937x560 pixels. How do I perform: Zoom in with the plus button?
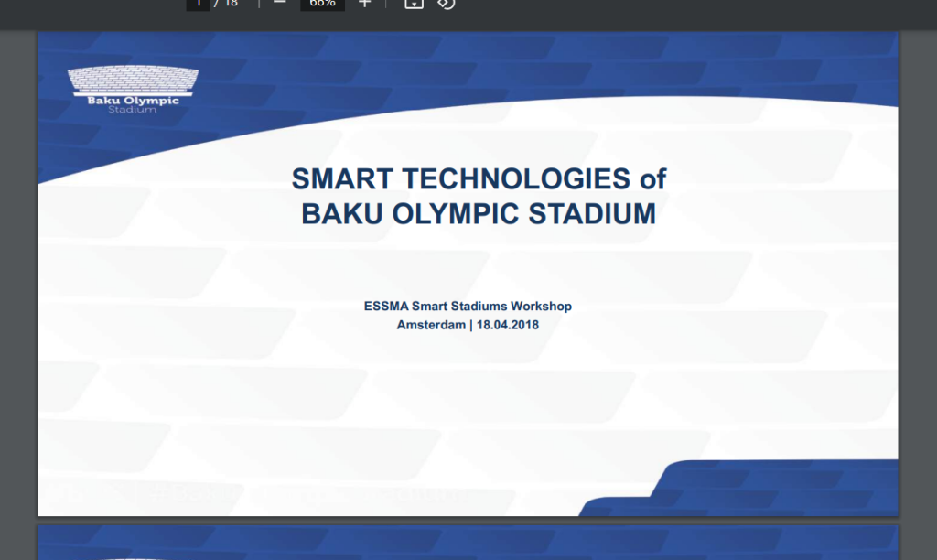pos(364,4)
